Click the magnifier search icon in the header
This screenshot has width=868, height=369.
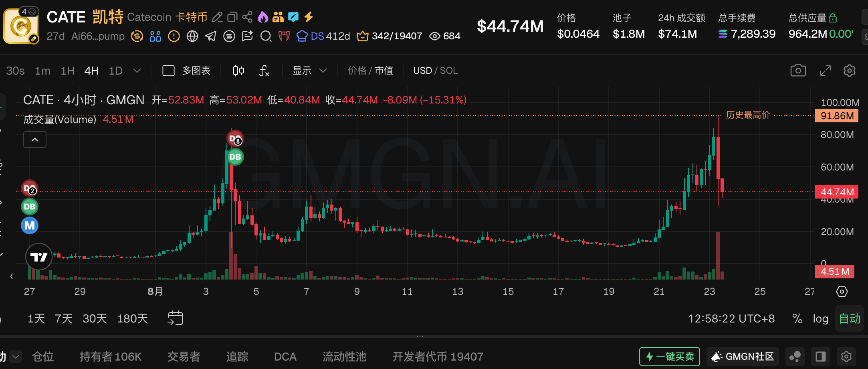[x=266, y=36]
